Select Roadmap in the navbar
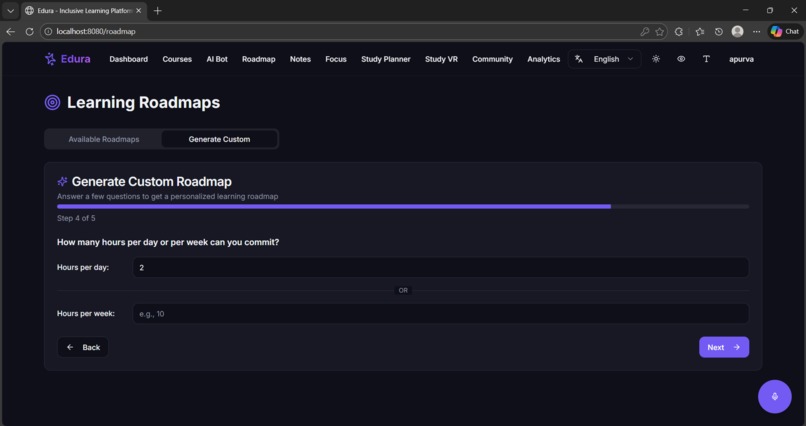The height and width of the screenshot is (426, 806). coord(259,59)
